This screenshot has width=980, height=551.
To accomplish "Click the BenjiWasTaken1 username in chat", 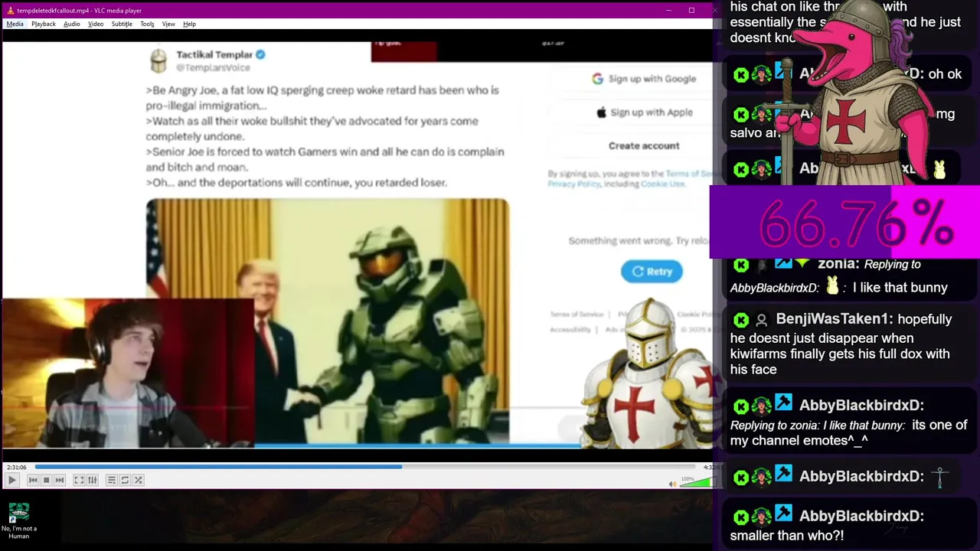I will pyautogui.click(x=833, y=319).
